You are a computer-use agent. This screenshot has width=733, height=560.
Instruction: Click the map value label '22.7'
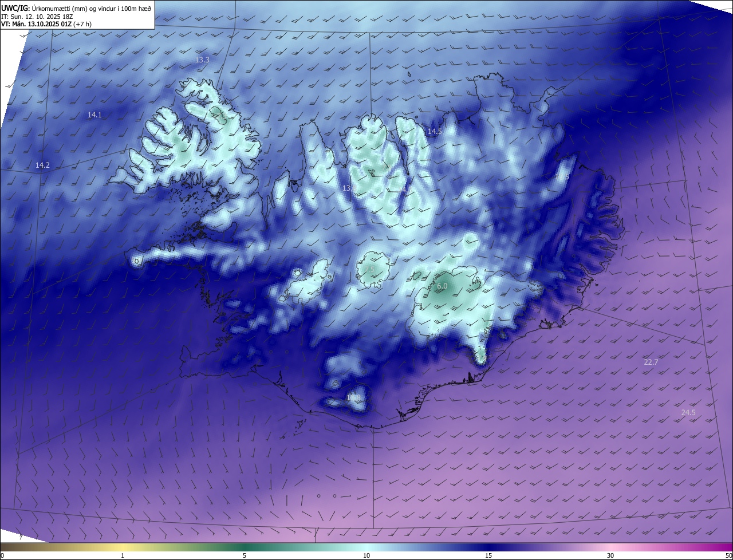tap(651, 362)
